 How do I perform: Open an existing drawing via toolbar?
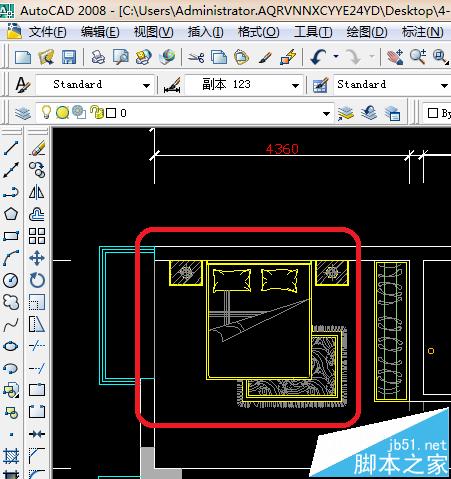(x=46, y=57)
